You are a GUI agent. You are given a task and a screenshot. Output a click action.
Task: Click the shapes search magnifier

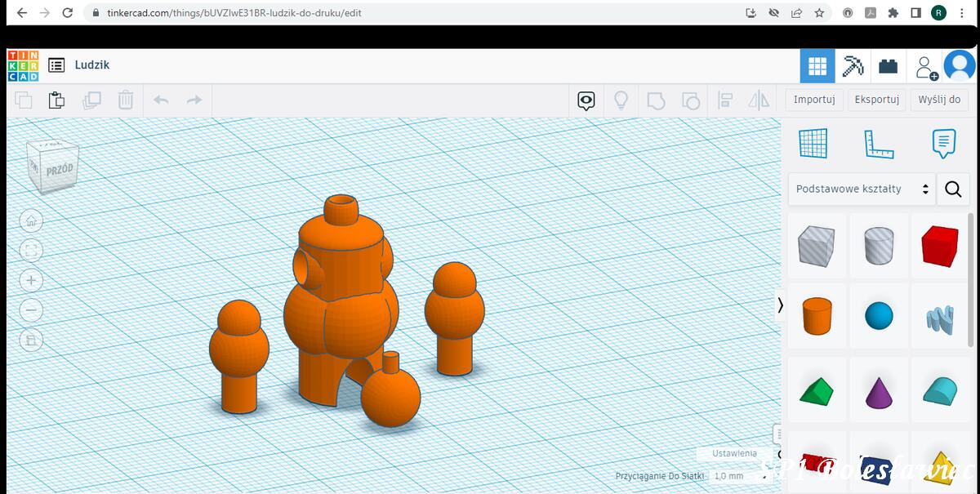(x=953, y=189)
